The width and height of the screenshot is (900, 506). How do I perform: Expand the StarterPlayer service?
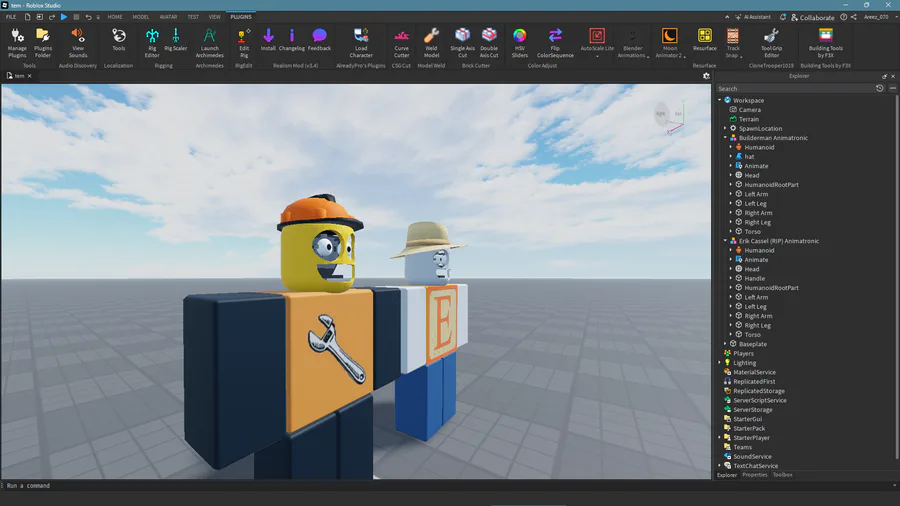pos(720,438)
